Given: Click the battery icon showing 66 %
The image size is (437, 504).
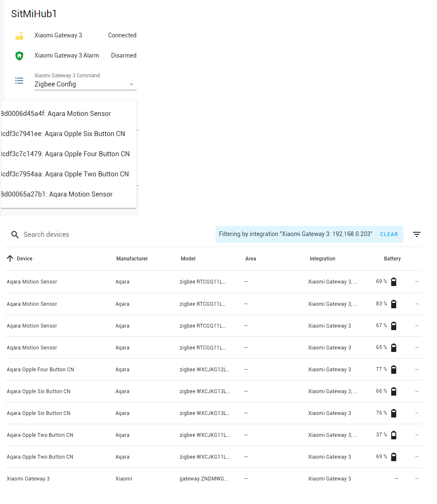Looking at the screenshot, I should (394, 391).
